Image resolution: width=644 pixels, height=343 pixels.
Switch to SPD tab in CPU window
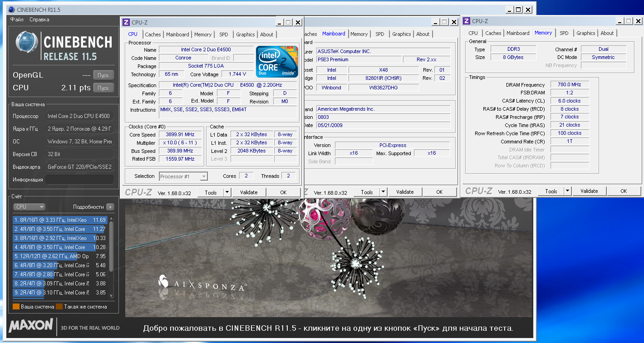pyautogui.click(x=224, y=34)
